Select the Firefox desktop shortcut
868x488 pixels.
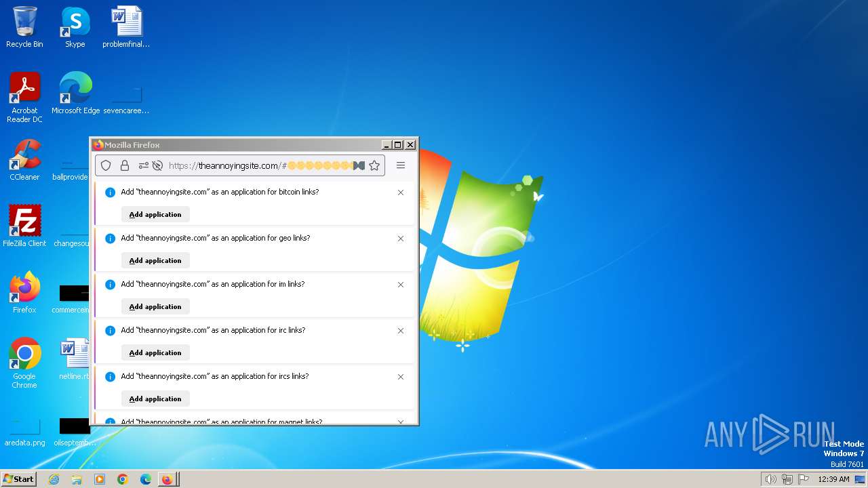point(24,292)
